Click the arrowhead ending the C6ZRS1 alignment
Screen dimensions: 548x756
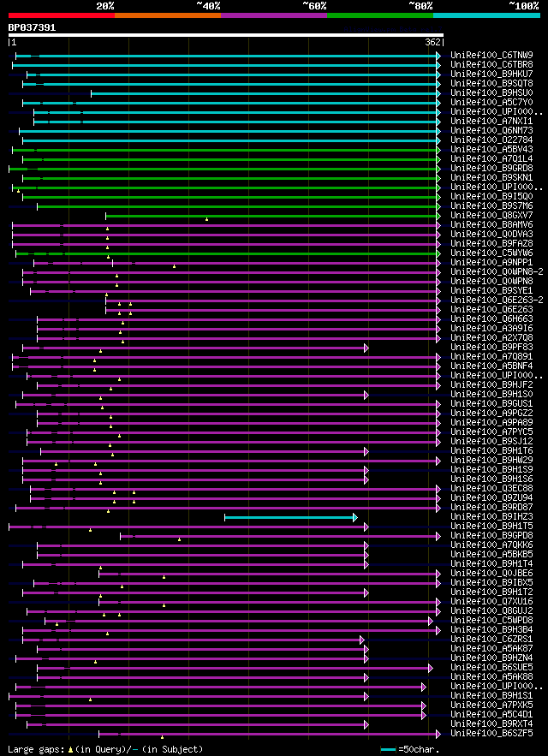(362, 640)
